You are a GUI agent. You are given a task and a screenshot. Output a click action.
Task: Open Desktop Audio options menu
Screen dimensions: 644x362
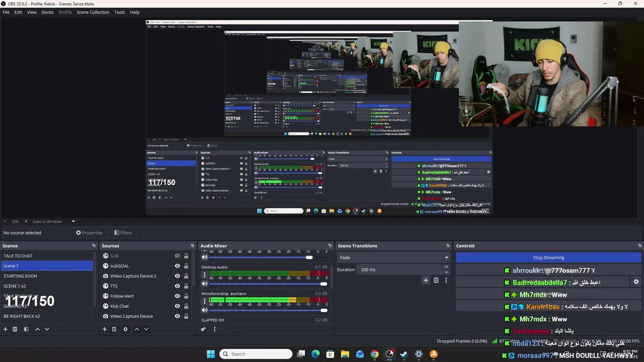(x=204, y=275)
